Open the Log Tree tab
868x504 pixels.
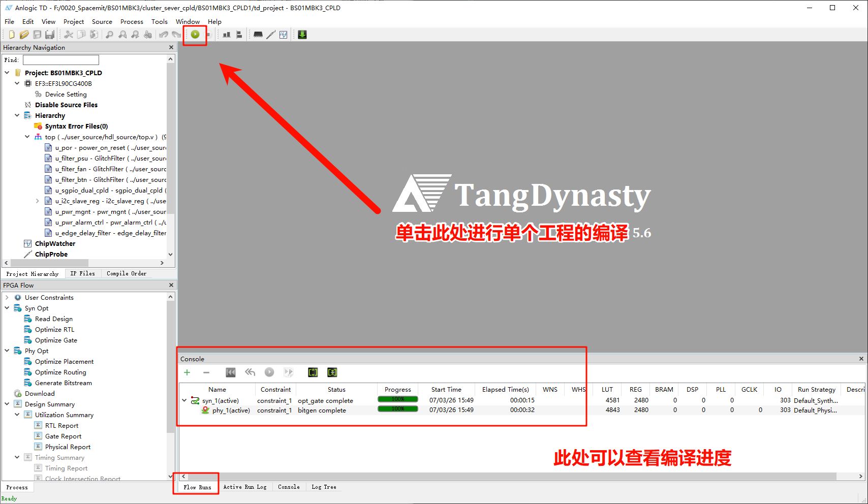click(324, 487)
